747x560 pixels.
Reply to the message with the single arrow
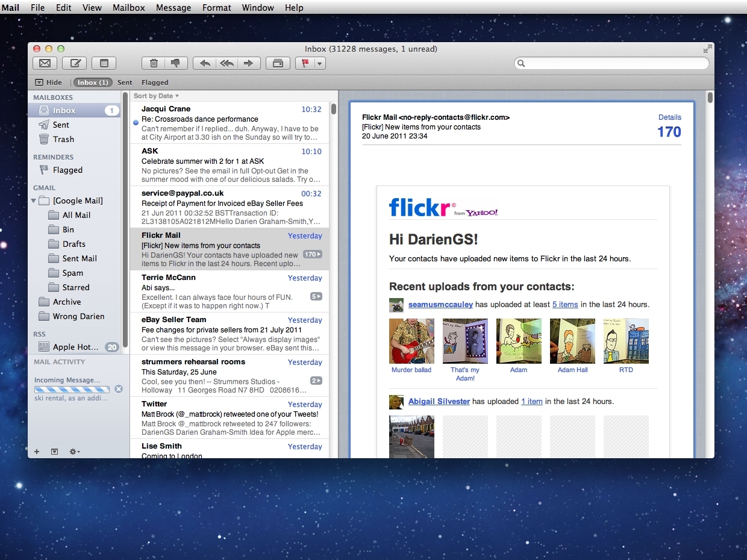click(205, 63)
